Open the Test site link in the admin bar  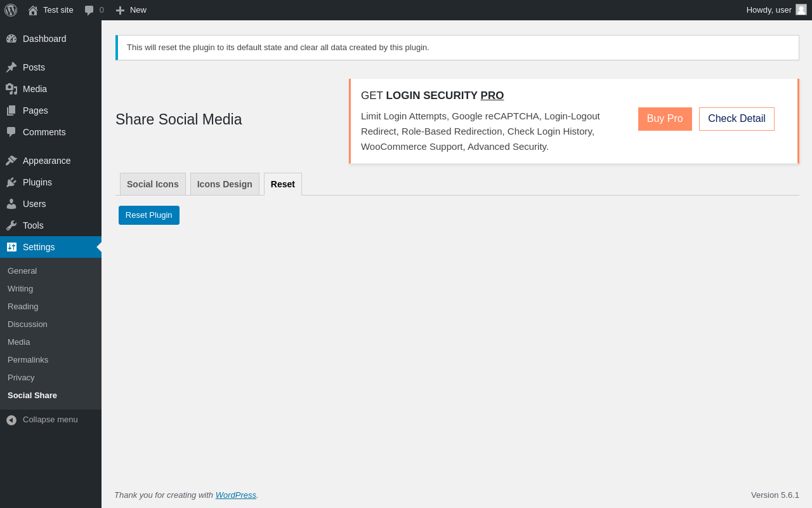coord(51,10)
